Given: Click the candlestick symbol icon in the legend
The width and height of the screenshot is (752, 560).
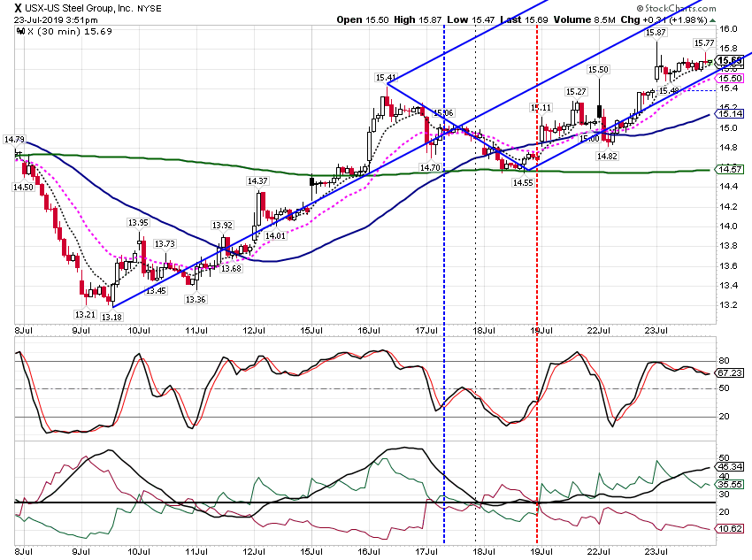Looking at the screenshot, I should click(20, 31).
